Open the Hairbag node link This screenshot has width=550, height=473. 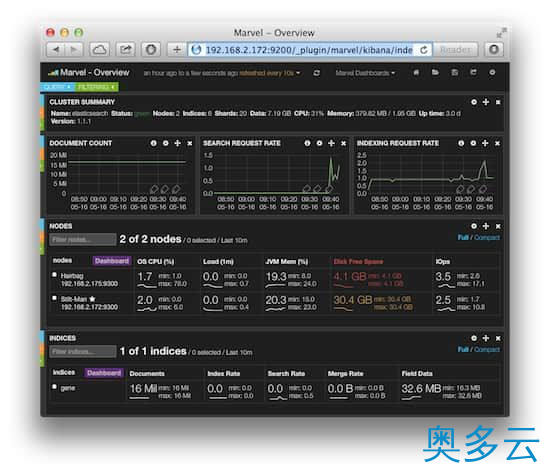[72, 276]
